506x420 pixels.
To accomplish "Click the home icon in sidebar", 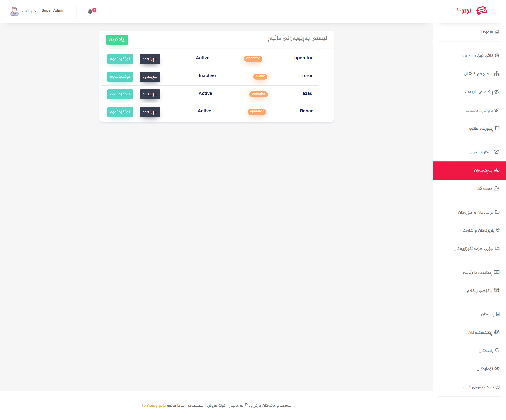I will 497,32.
